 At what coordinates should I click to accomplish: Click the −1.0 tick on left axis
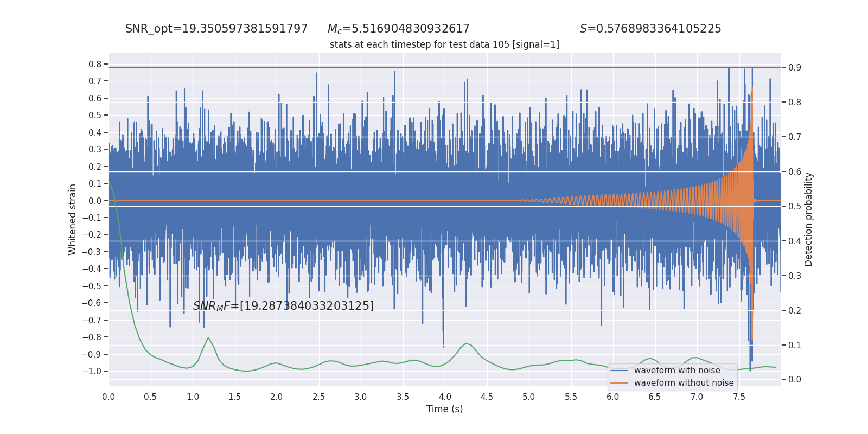(x=92, y=371)
